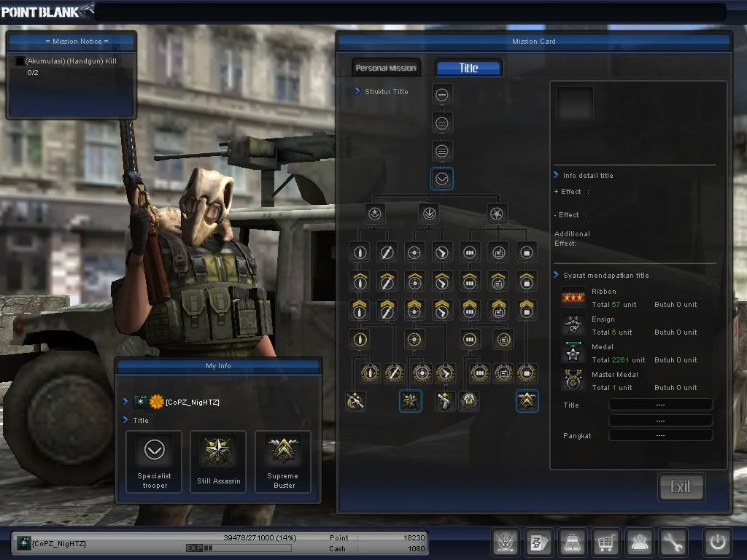The width and height of the screenshot is (747, 560).
Task: Click the POINT BLANK logo
Action: [47, 11]
